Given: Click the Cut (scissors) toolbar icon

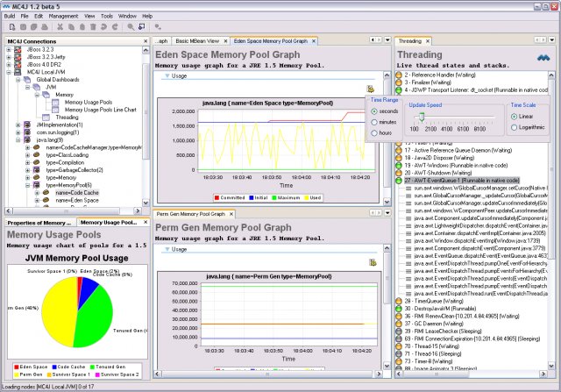Looking at the screenshot, I should [x=60, y=27].
